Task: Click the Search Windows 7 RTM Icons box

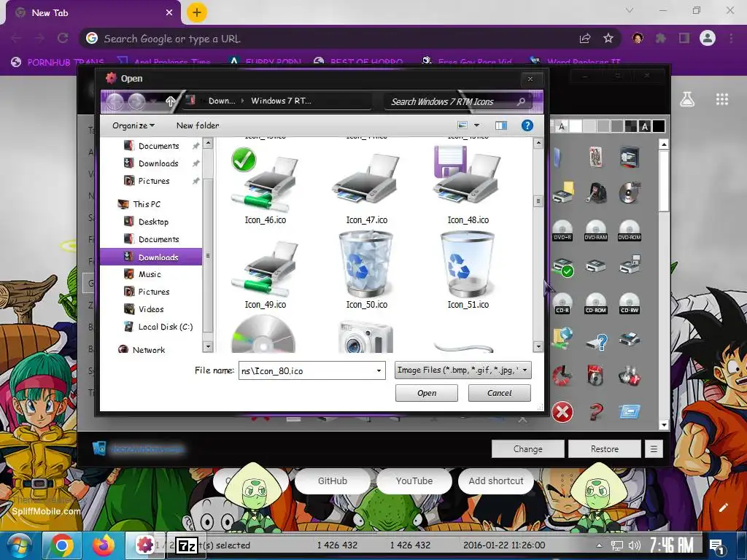Action: click(x=457, y=101)
